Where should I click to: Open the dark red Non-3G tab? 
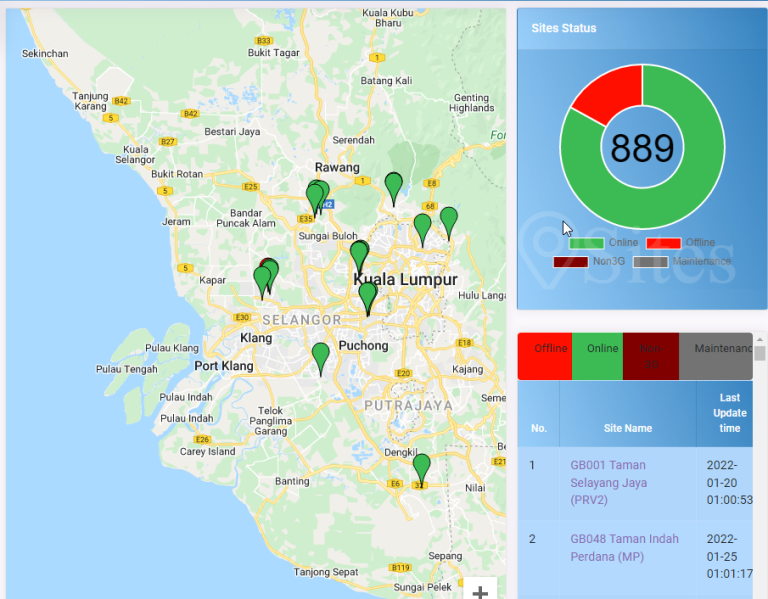click(x=650, y=356)
